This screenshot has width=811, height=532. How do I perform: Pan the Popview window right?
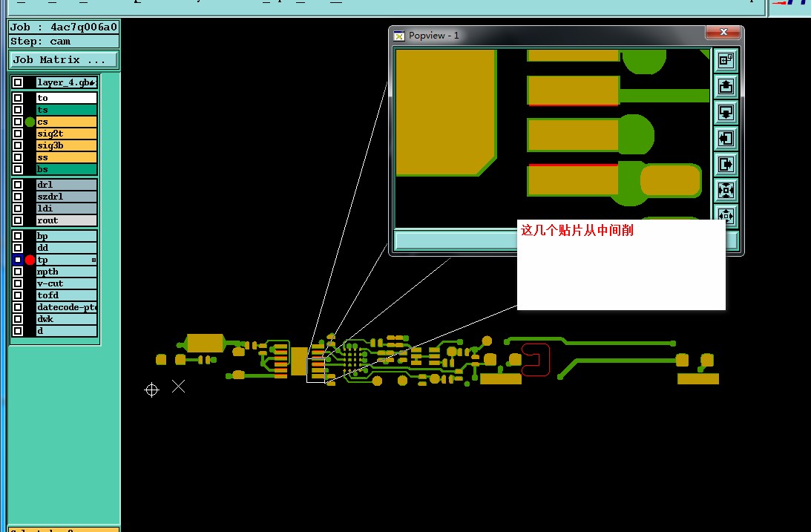click(x=726, y=165)
